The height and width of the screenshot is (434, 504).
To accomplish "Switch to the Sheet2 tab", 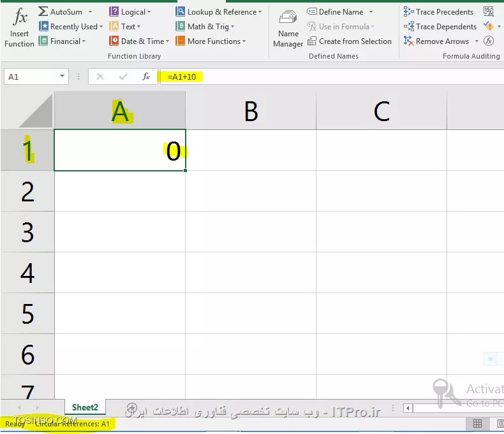I will (x=85, y=407).
